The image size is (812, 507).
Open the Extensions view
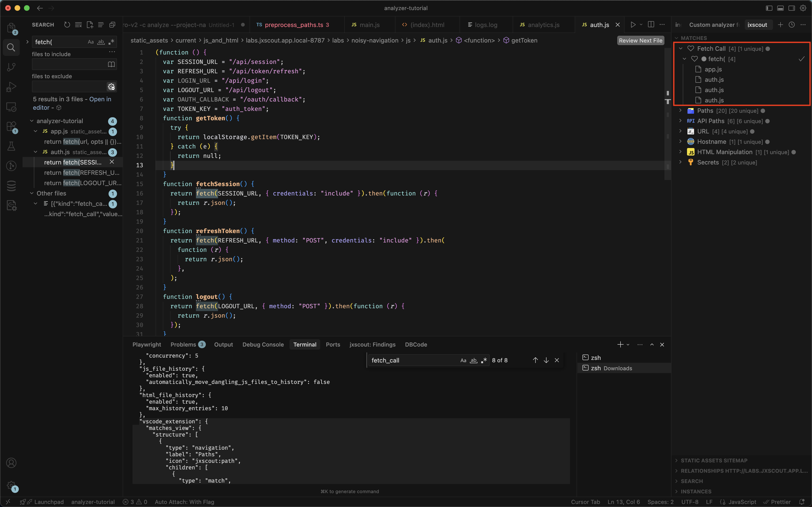[x=11, y=127]
